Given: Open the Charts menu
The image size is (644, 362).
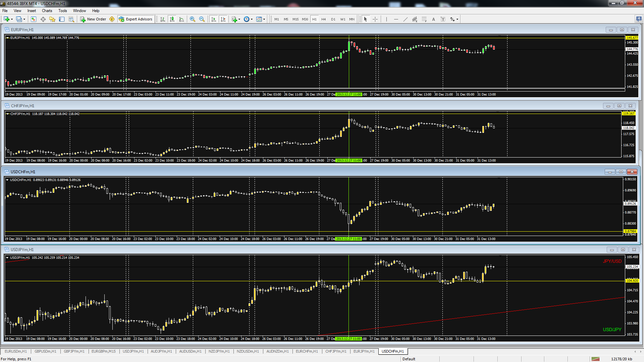Looking at the screenshot, I should point(47,11).
